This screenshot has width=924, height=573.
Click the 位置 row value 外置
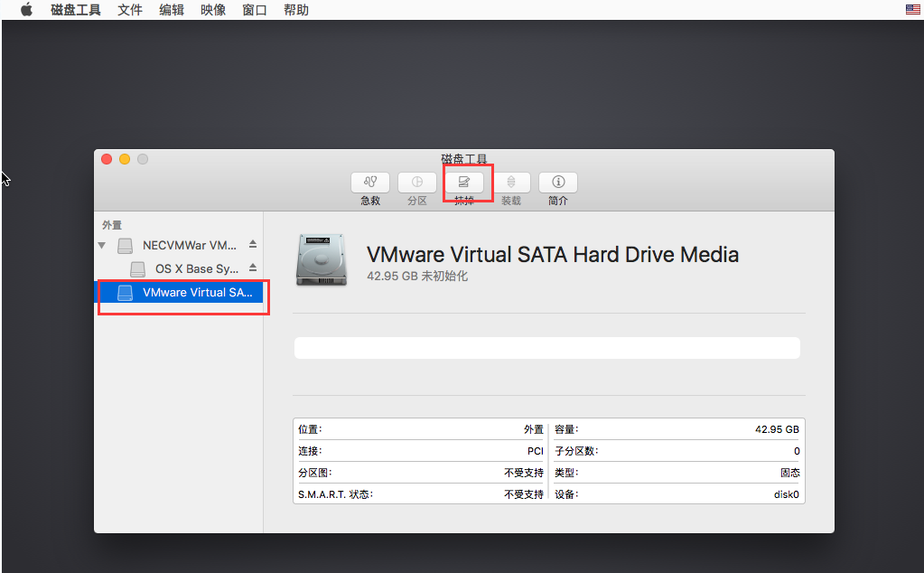tap(533, 429)
